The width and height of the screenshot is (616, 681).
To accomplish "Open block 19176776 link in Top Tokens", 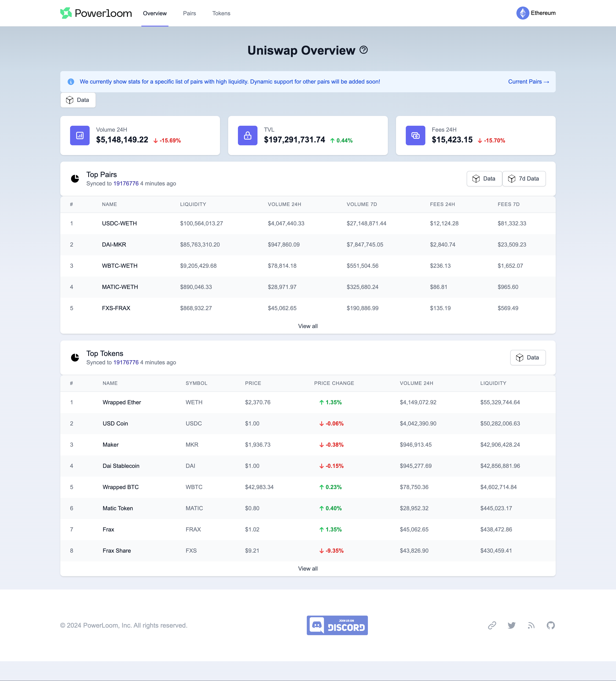I will 126,363.
